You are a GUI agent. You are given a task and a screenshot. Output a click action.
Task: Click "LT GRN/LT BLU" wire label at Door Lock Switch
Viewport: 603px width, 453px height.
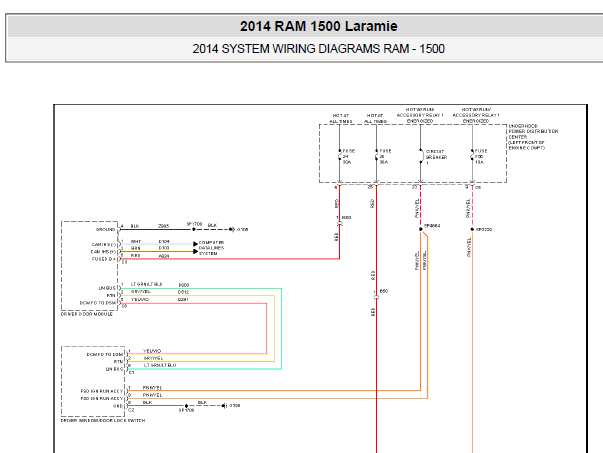160,365
